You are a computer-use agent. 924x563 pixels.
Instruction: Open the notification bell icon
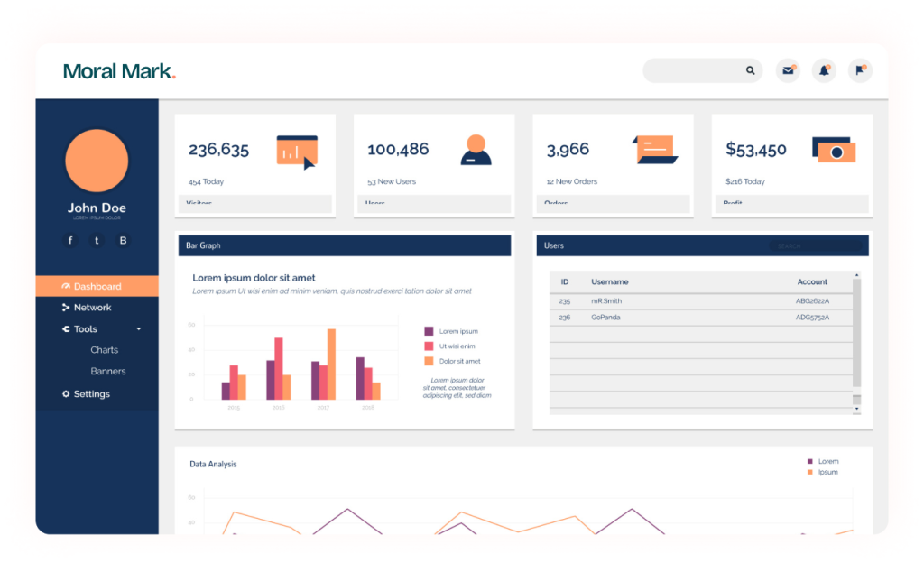click(x=823, y=70)
